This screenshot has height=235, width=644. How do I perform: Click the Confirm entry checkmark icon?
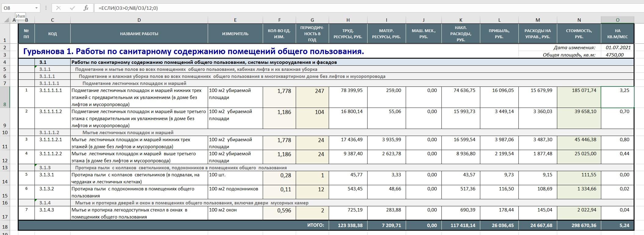pyautogui.click(x=72, y=8)
